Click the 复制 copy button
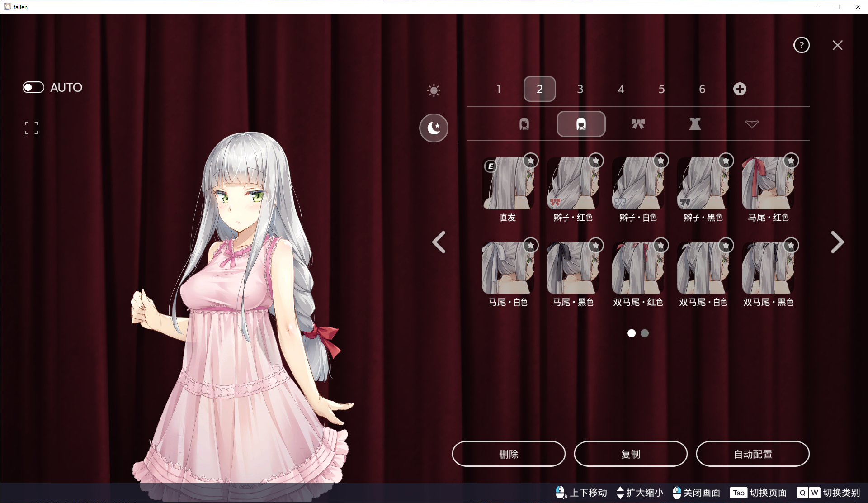Viewport: 868px width, 503px height. pyautogui.click(x=631, y=454)
